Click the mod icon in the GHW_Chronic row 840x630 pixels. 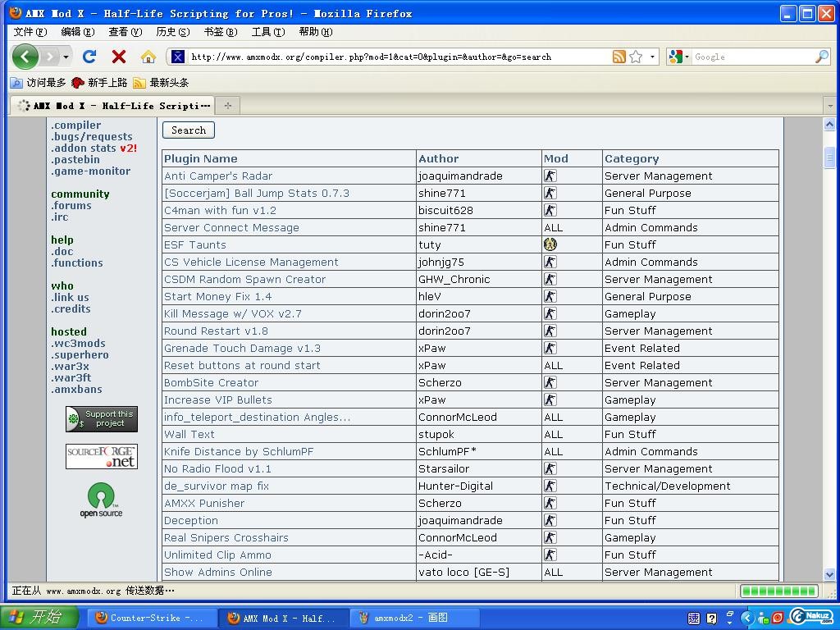point(550,279)
